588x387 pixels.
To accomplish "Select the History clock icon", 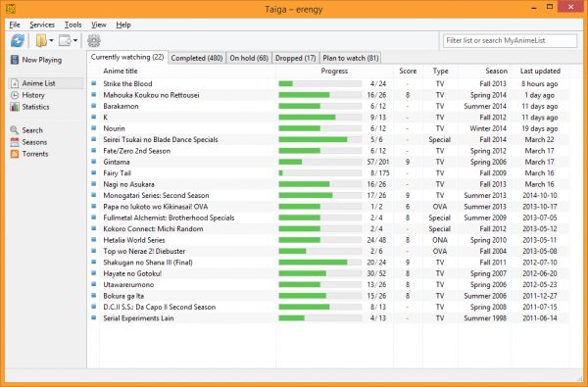I will (x=15, y=95).
